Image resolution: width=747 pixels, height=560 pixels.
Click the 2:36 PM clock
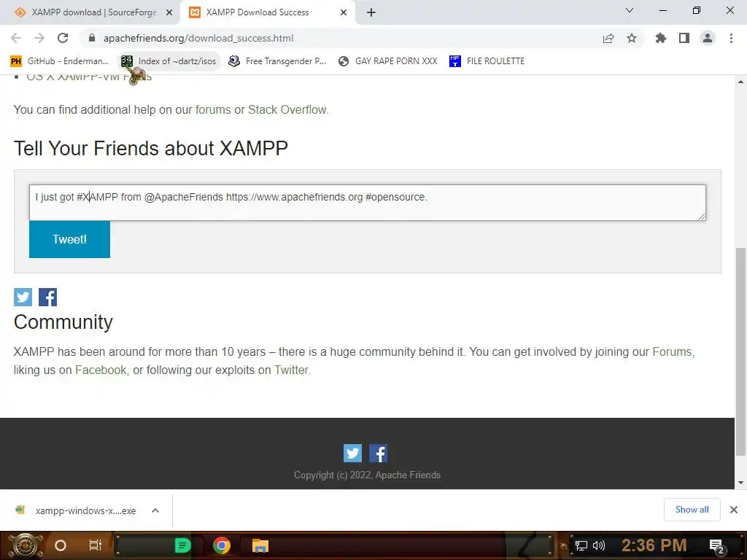(x=654, y=545)
